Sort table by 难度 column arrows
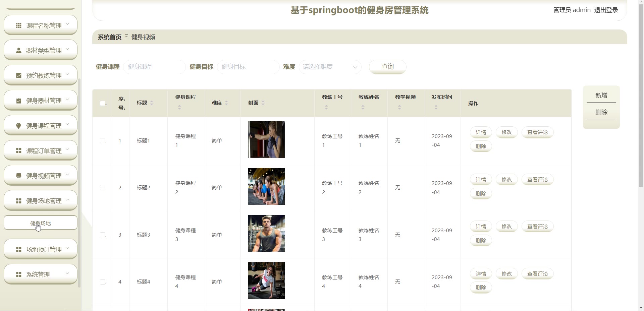 (x=226, y=103)
